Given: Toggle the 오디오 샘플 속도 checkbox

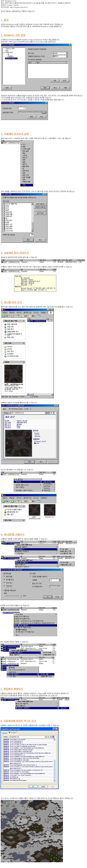Looking at the screenshot, I should pos(4,204).
